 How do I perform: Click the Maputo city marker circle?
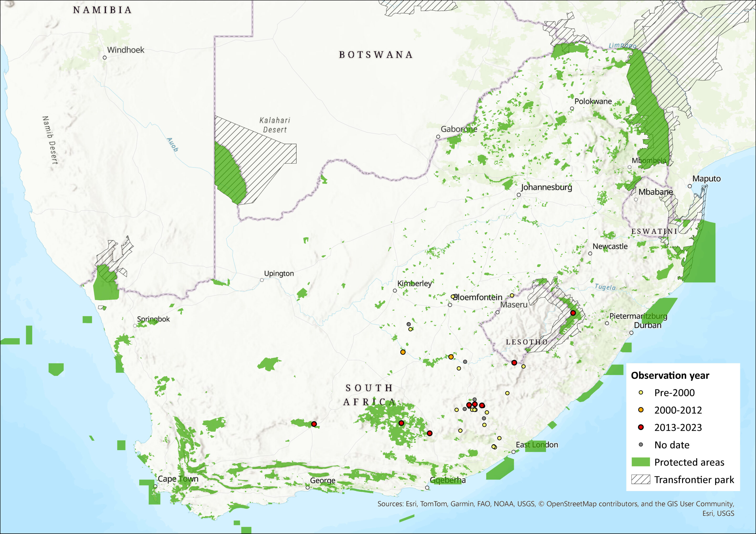click(690, 186)
